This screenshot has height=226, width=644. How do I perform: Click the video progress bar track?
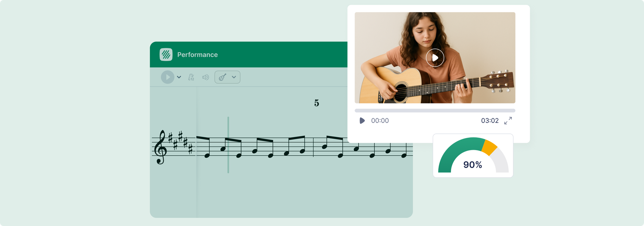(435, 111)
